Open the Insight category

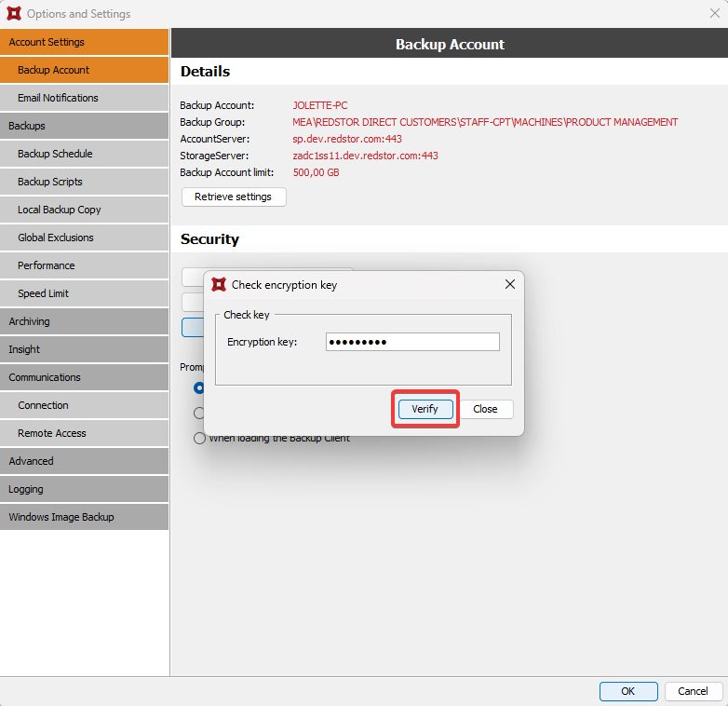click(84, 349)
